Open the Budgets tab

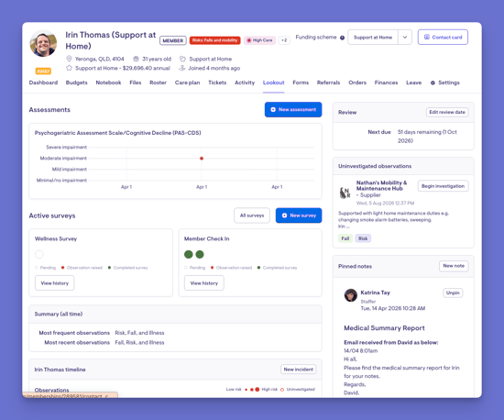pyautogui.click(x=76, y=83)
